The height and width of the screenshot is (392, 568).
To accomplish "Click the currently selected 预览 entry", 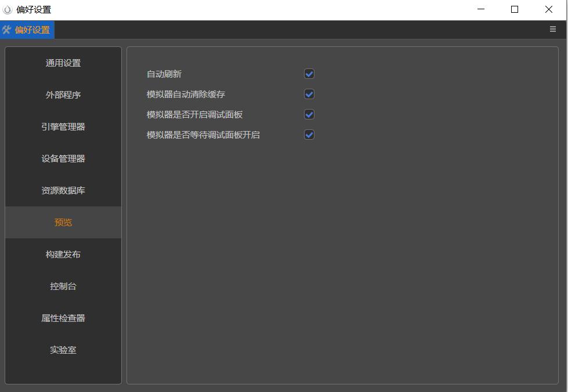I will point(63,222).
